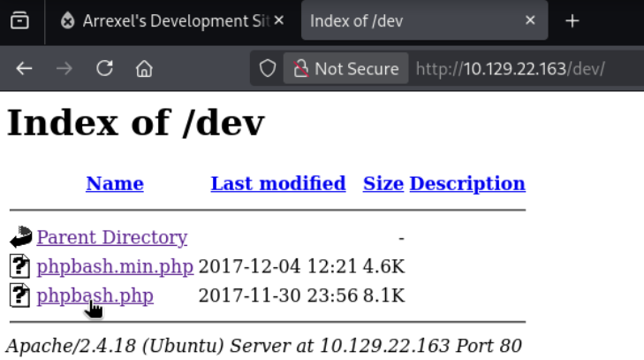Click the 2017-12-04 12:21 modified date
The height and width of the screenshot is (360, 644).
point(277,266)
